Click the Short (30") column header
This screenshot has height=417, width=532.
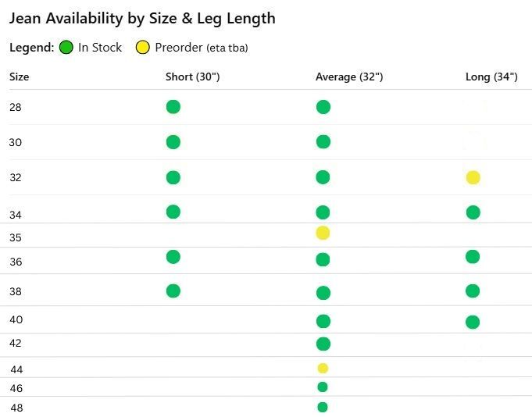(x=192, y=77)
